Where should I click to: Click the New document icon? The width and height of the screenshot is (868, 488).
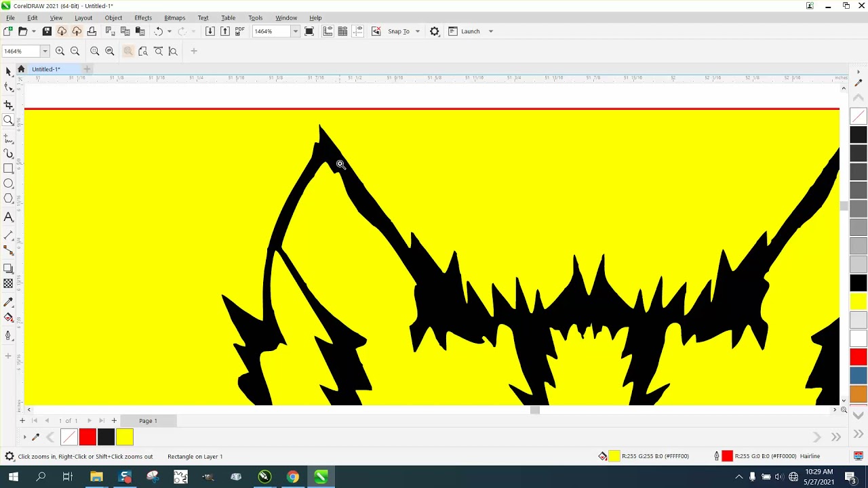point(7,31)
